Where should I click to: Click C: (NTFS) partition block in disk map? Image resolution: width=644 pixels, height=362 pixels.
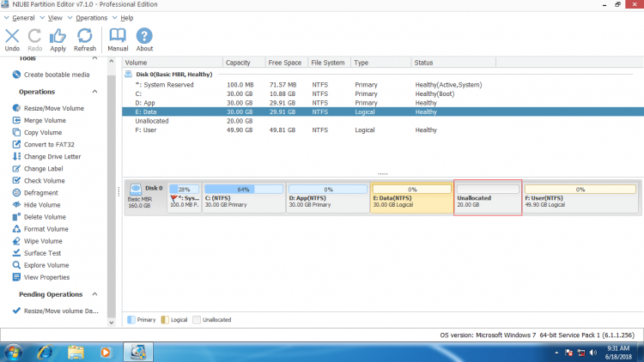(244, 197)
